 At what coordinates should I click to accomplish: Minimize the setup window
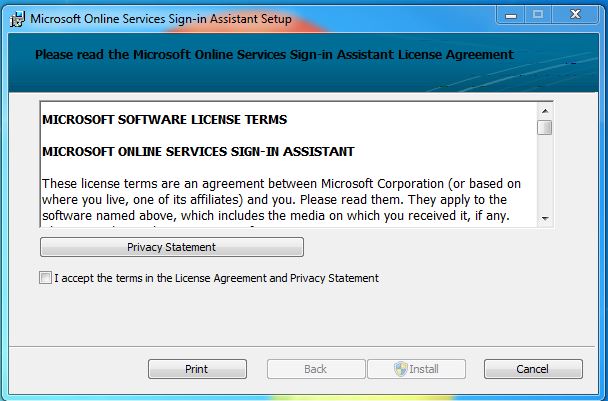[x=513, y=15]
